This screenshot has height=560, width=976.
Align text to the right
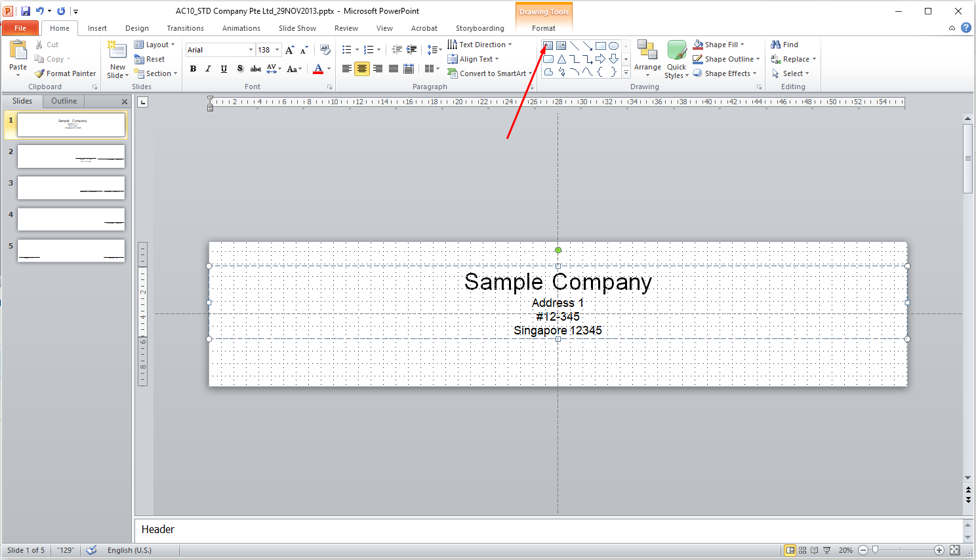click(378, 69)
